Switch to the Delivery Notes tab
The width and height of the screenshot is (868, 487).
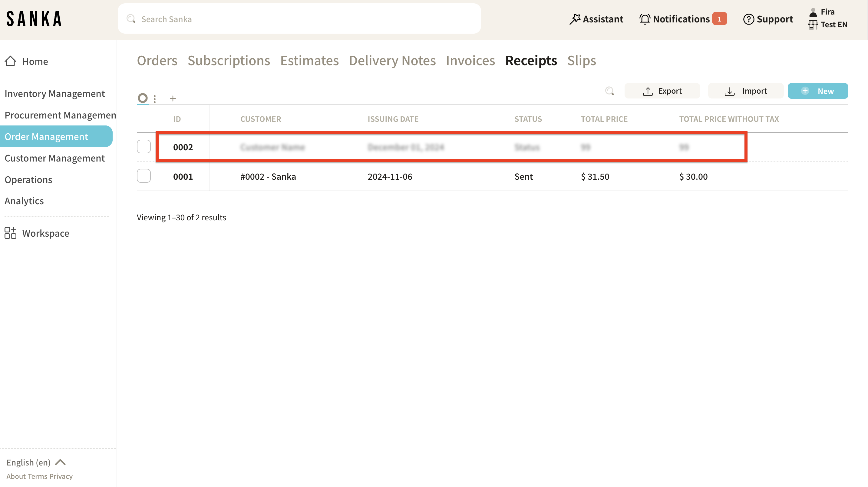tap(392, 61)
